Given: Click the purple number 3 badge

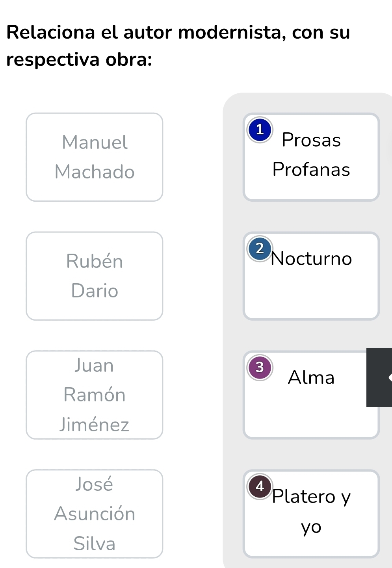Looking at the screenshot, I should [x=260, y=368].
